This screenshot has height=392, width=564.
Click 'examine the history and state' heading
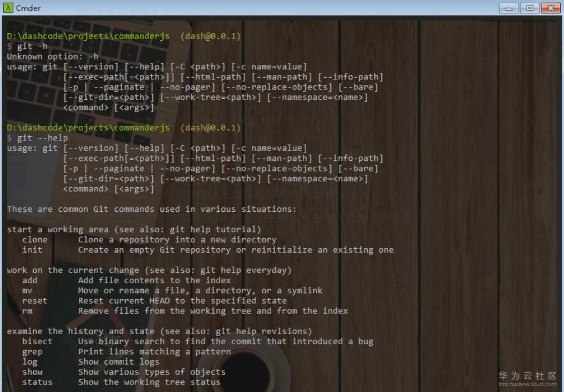click(159, 331)
